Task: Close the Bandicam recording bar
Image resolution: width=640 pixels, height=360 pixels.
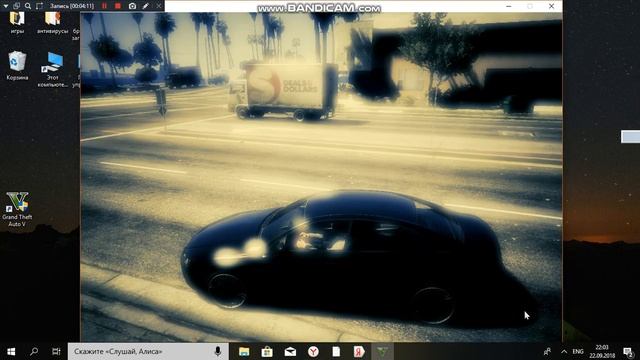Action: (x=159, y=6)
